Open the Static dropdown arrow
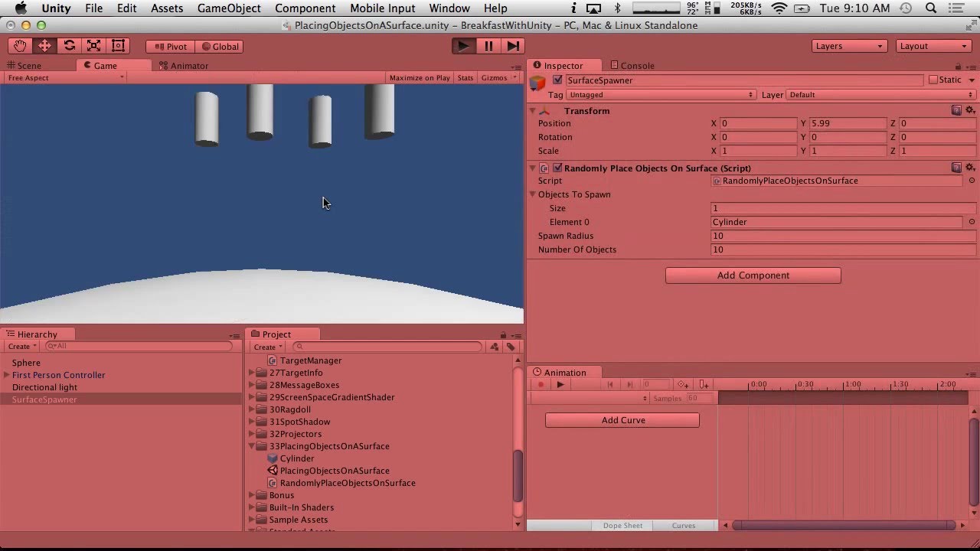 click(972, 80)
